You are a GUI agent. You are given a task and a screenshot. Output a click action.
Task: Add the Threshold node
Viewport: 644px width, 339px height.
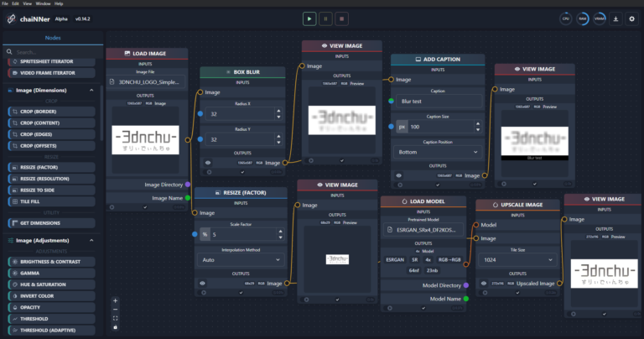(x=51, y=319)
